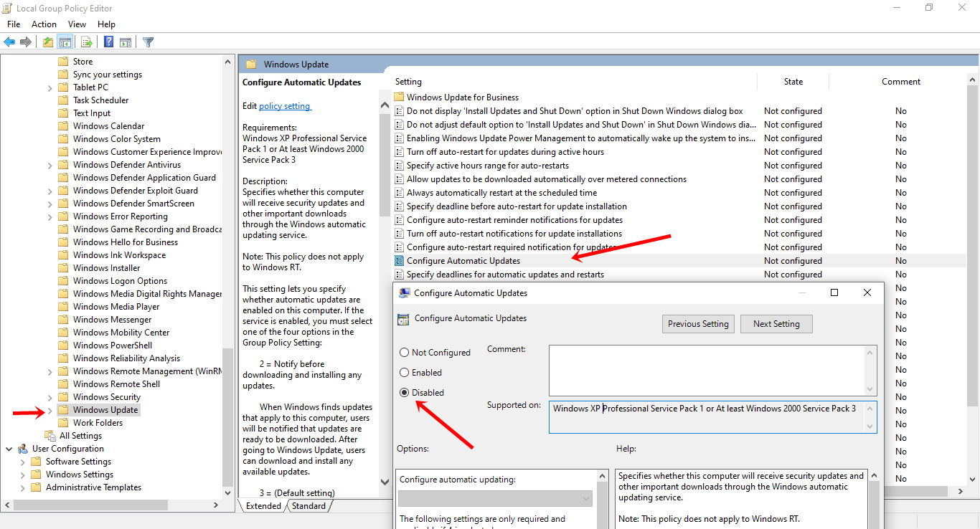Expand the Tablet PC tree node
The width and height of the screenshot is (980, 529).
[50, 87]
